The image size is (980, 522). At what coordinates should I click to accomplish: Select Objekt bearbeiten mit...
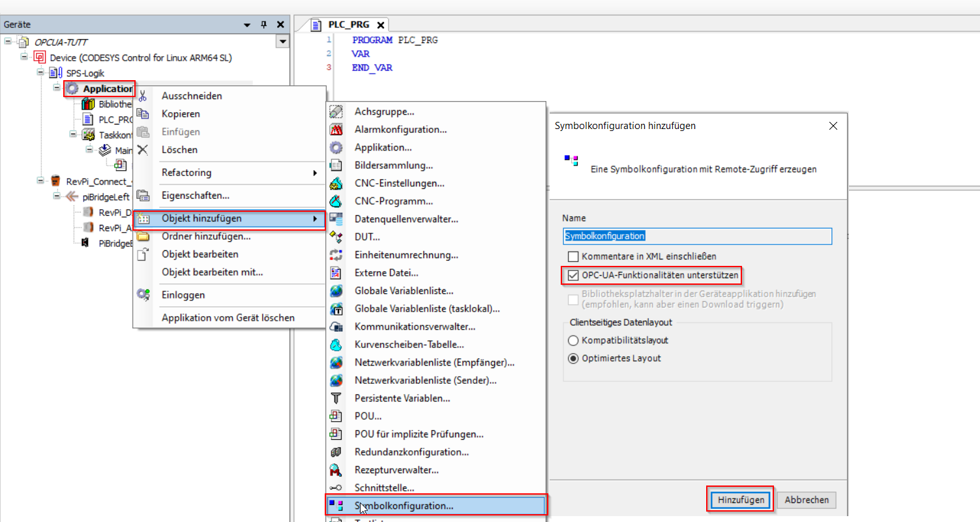pos(229,272)
